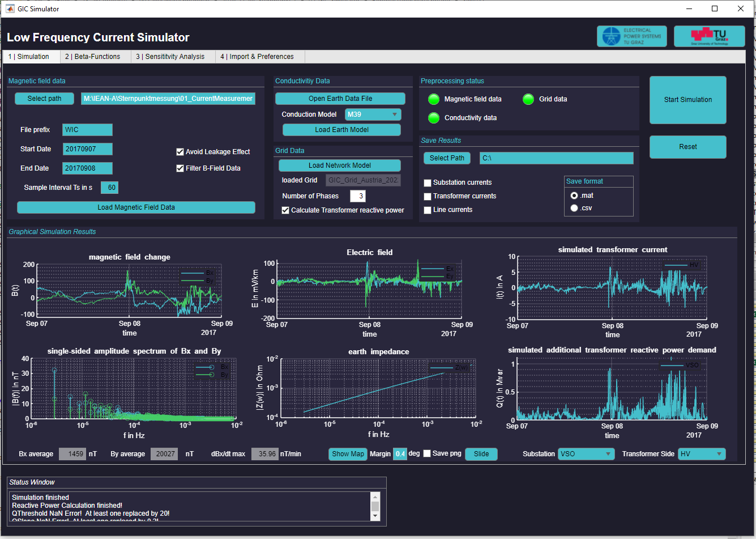Click the MATLAB app icon in title bar
756x539 pixels.
tap(10, 9)
